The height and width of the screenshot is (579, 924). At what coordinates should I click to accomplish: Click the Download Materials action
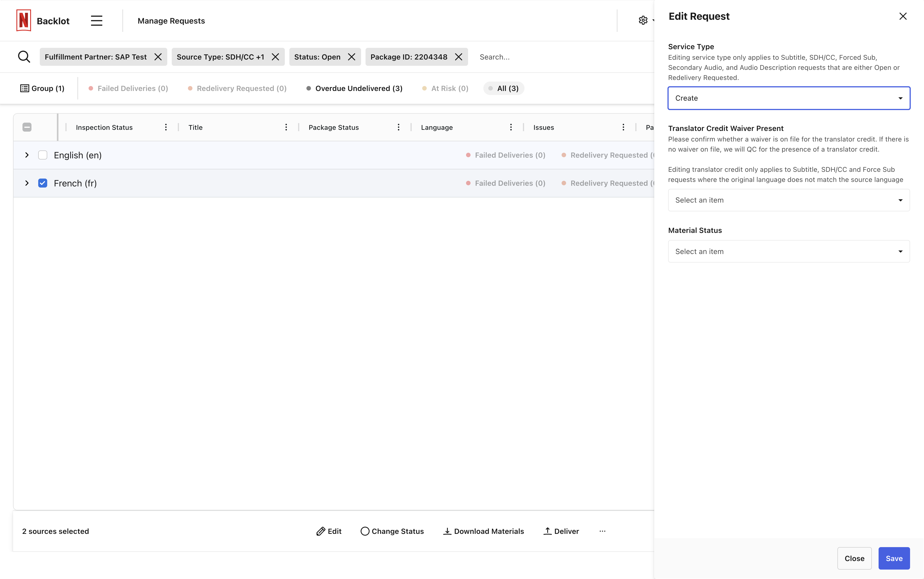[x=484, y=531]
